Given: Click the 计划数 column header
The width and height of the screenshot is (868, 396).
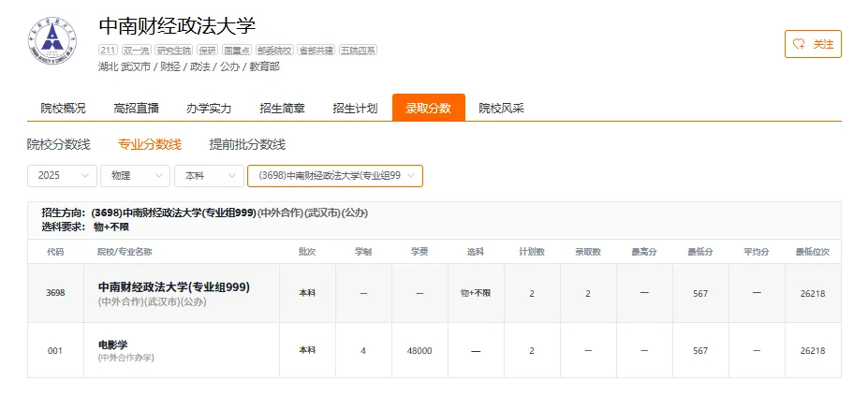Looking at the screenshot, I should point(532,252).
